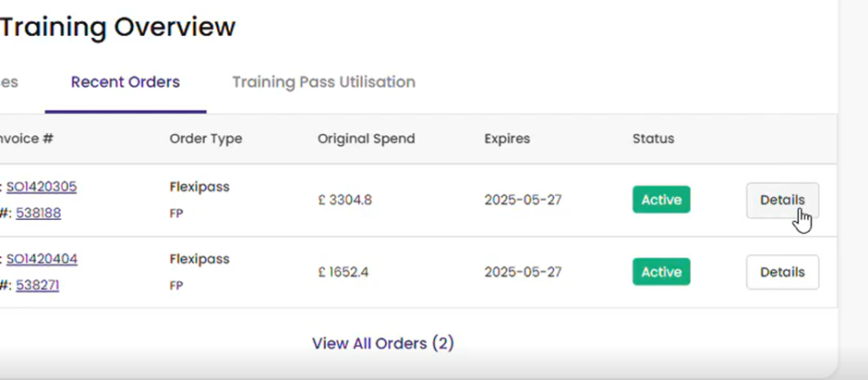The height and width of the screenshot is (380, 868).
Task: Click the Order Type column header
Action: coord(206,139)
